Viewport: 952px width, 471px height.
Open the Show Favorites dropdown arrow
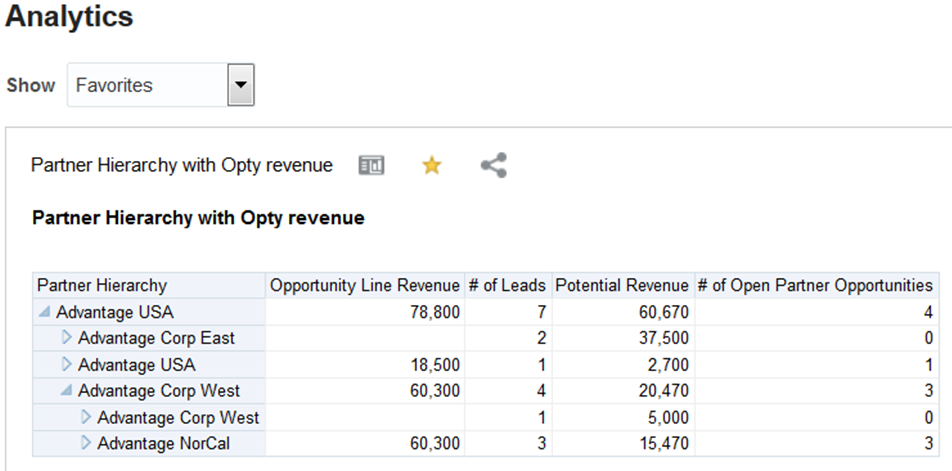click(x=240, y=85)
